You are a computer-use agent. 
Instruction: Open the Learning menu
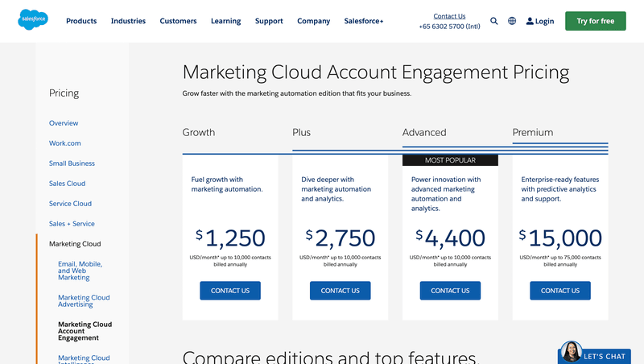pyautogui.click(x=226, y=21)
